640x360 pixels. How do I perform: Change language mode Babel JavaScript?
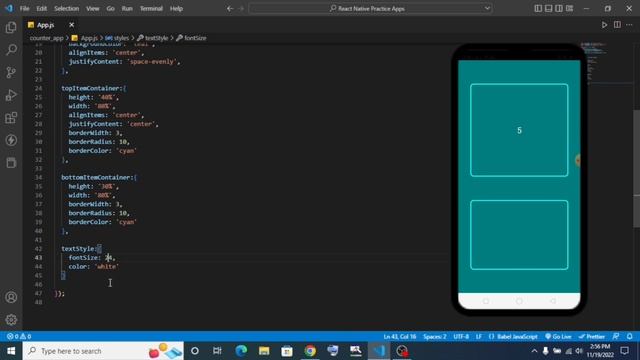coord(513,337)
